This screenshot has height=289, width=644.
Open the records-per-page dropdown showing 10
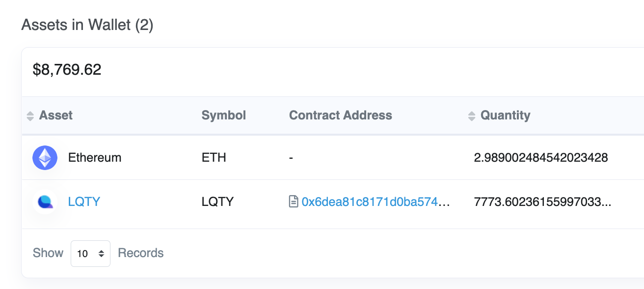pyautogui.click(x=90, y=254)
